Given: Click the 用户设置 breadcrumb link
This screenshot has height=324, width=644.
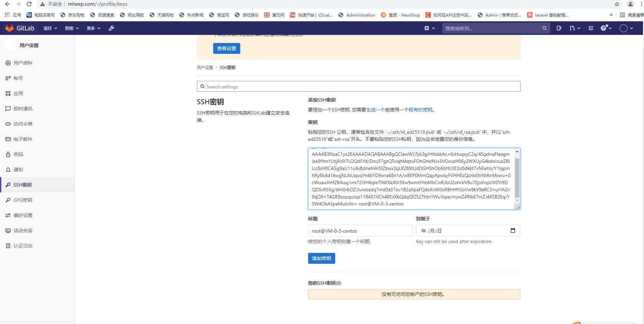Looking at the screenshot, I should point(205,68).
